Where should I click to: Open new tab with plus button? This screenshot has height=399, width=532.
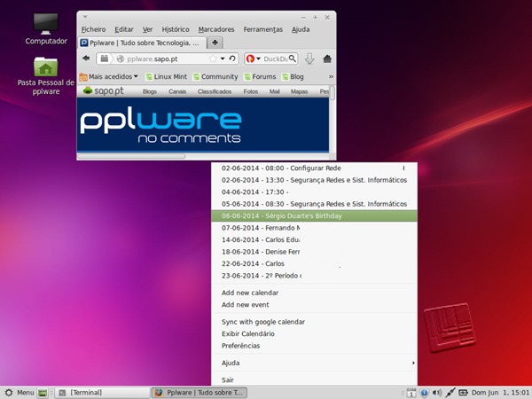point(215,43)
